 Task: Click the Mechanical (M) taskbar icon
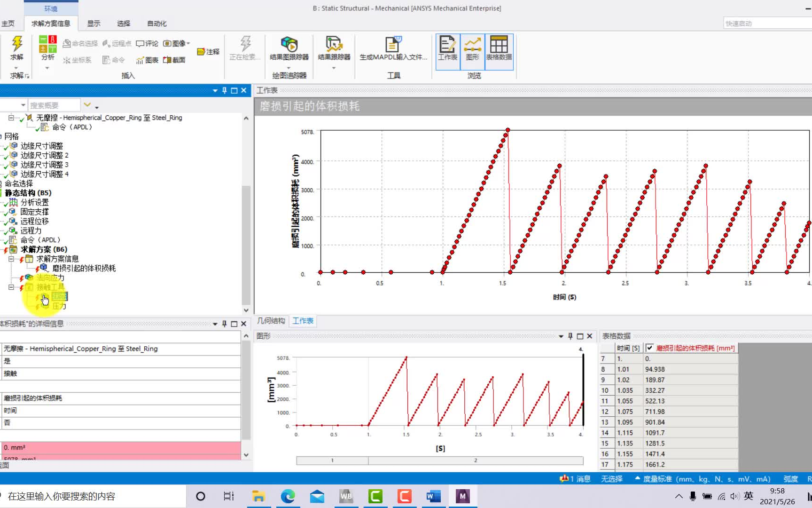(462, 496)
